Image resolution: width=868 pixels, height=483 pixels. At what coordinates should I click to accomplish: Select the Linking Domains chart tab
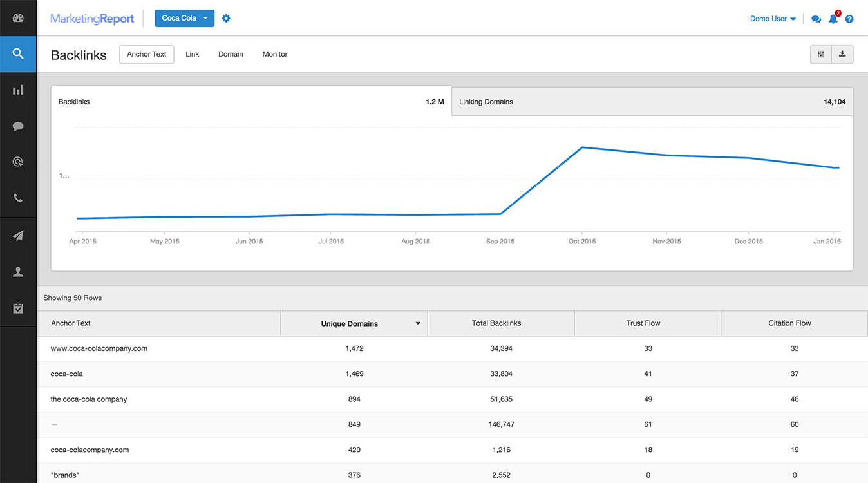(652, 102)
